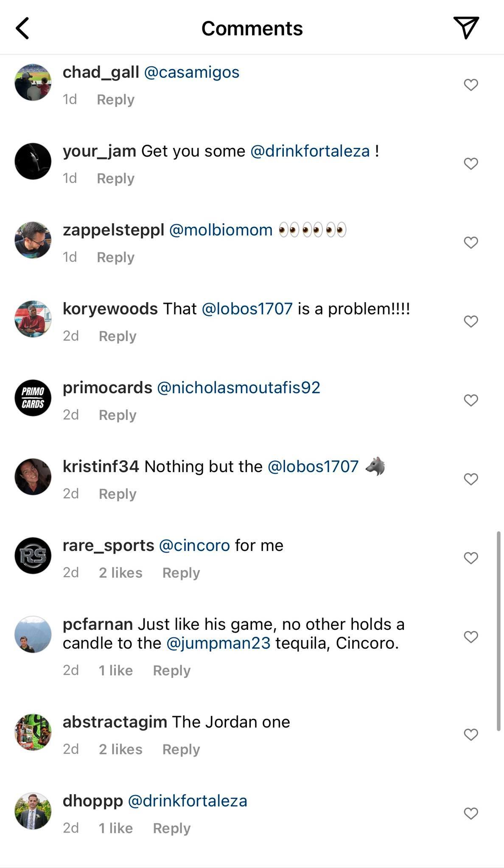Click the comments scrollbar
This screenshot has height=868, width=504.
pos(498,631)
